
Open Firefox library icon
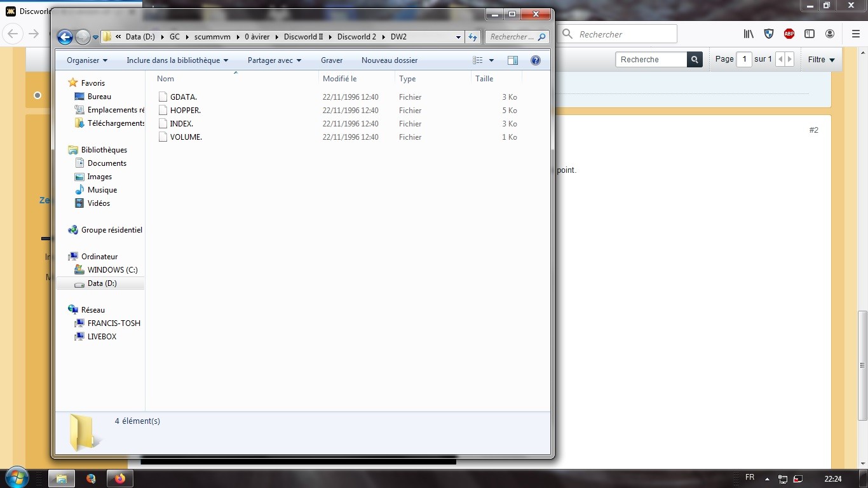pos(749,34)
